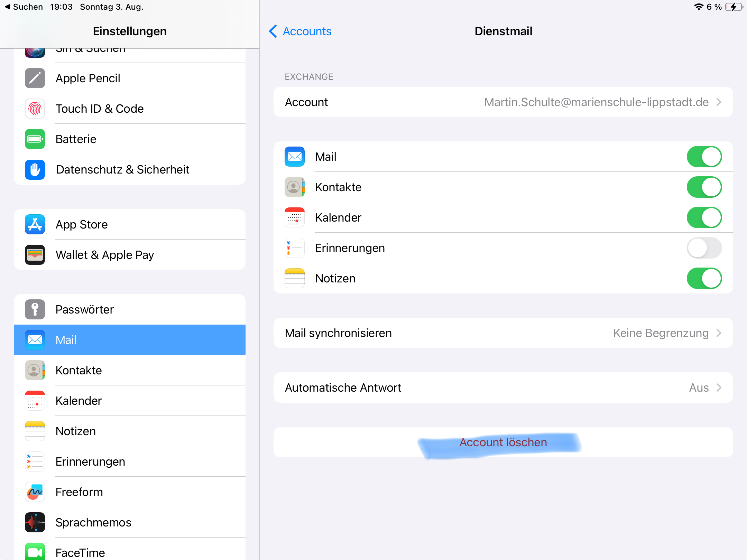747x560 pixels.
Task: Tap Mail synchronisieren label
Action: click(x=338, y=333)
